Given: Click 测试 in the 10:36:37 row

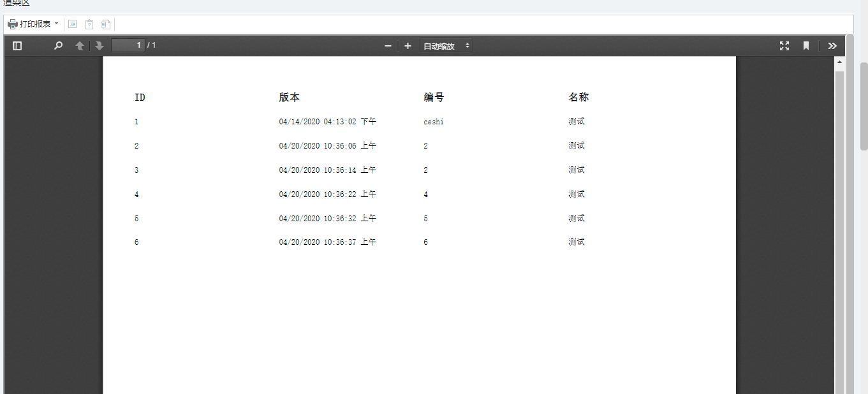Looking at the screenshot, I should coord(577,242).
